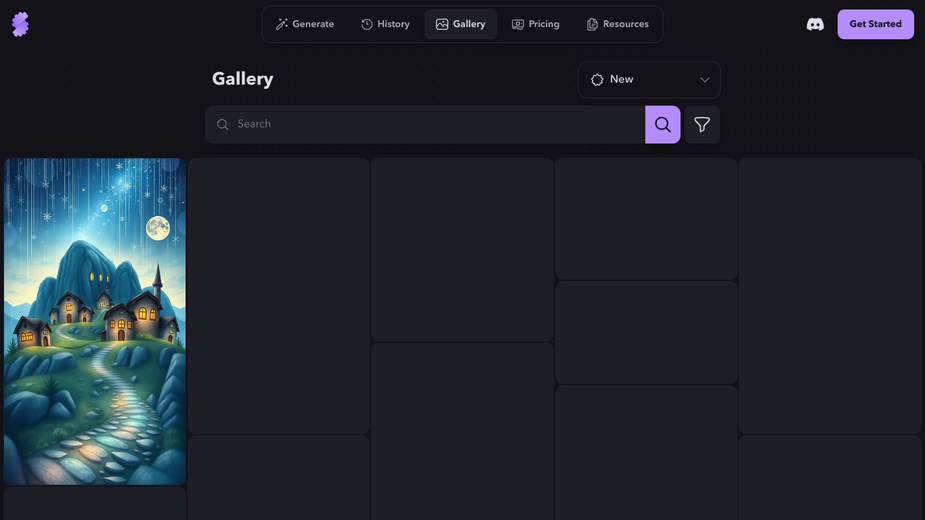Click the Gallery picture icon
Viewport: 925px width, 520px height.
point(442,24)
